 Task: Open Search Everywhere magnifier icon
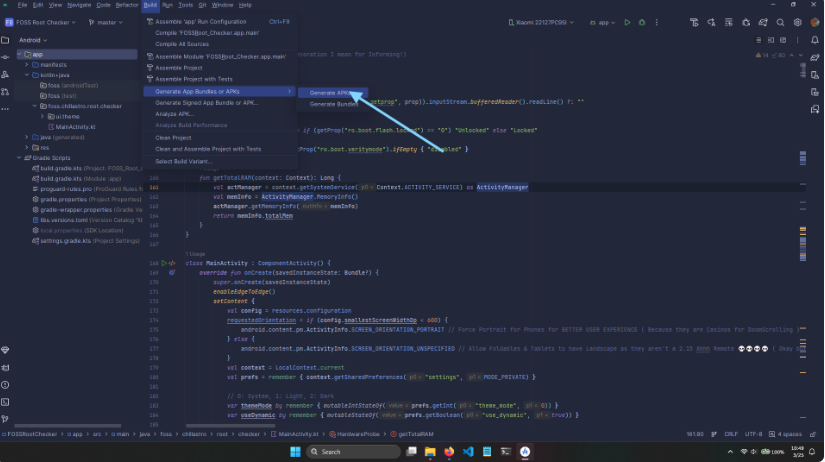(x=780, y=23)
